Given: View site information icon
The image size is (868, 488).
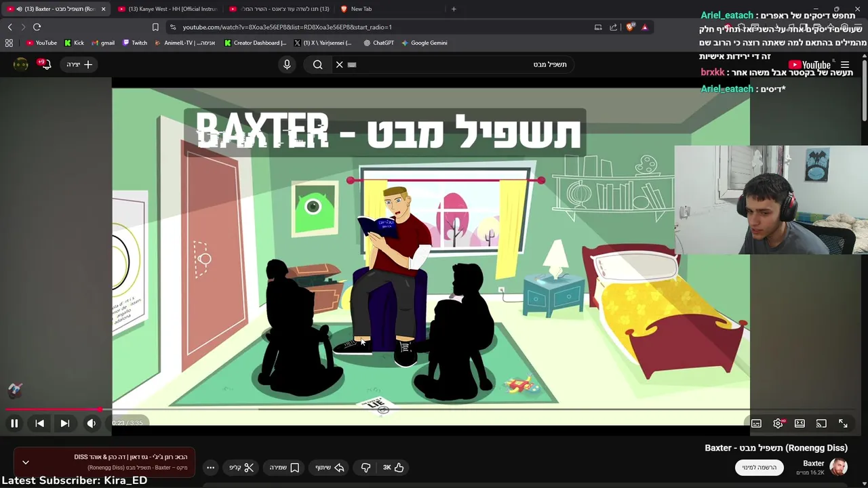Looking at the screenshot, I should 174,27.
